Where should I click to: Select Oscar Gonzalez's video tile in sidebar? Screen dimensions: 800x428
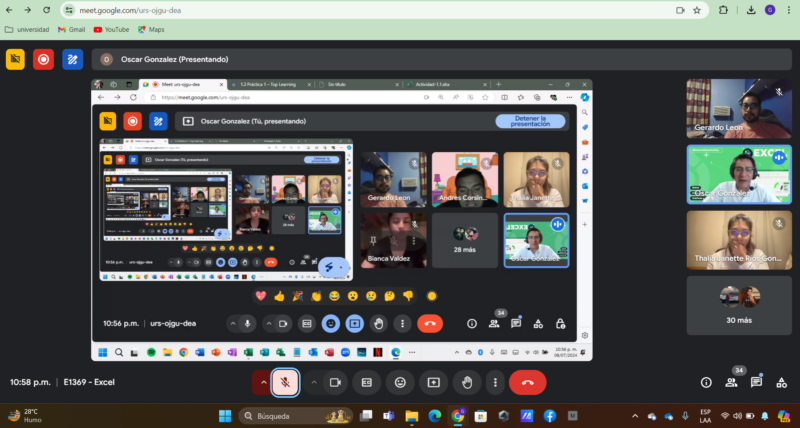point(739,174)
